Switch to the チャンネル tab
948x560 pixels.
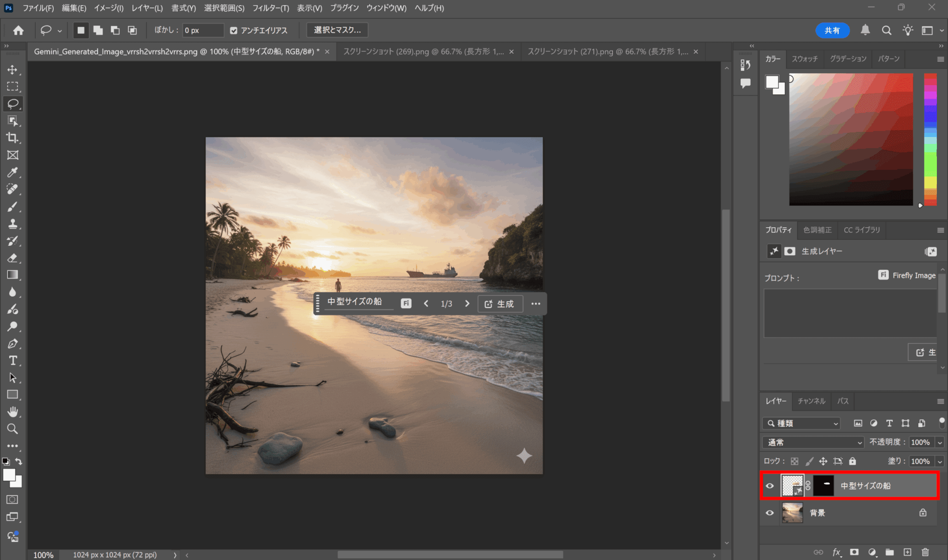811,401
